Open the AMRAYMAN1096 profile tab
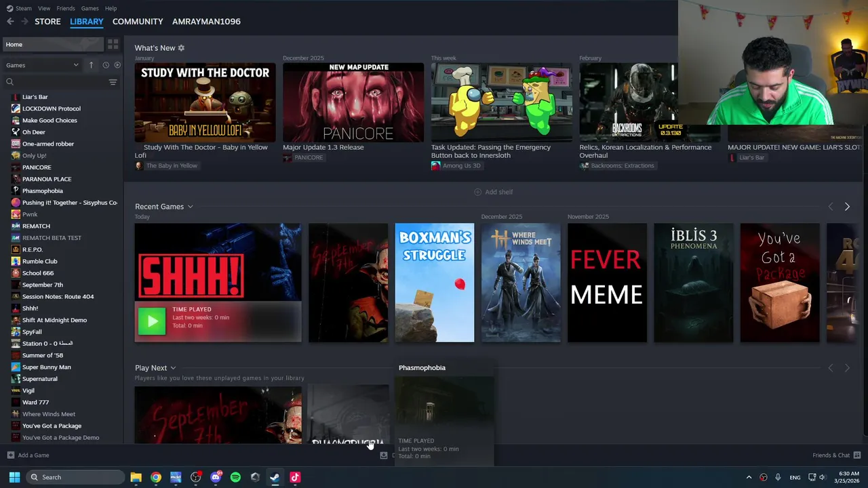868x488 pixels. (206, 22)
